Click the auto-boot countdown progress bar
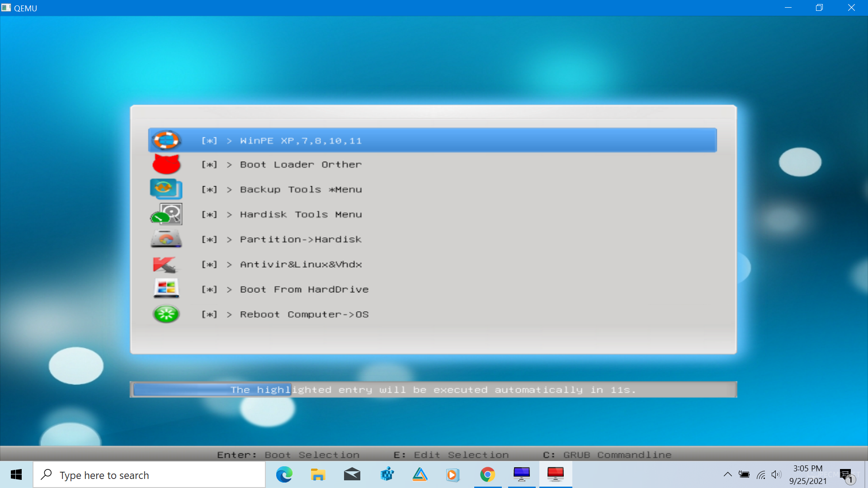The width and height of the screenshot is (868, 488). 433,389
